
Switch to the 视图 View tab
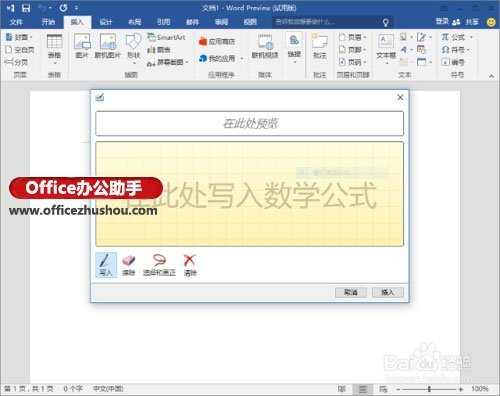point(250,22)
